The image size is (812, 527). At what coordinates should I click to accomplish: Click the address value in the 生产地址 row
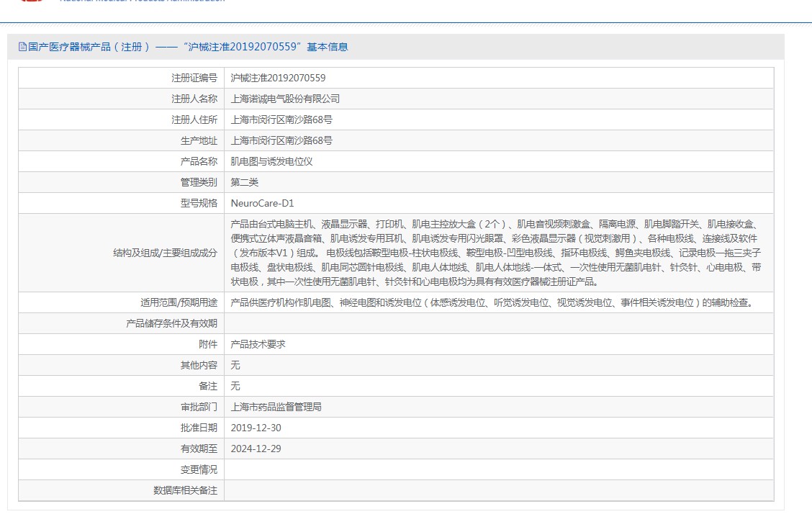pos(281,141)
